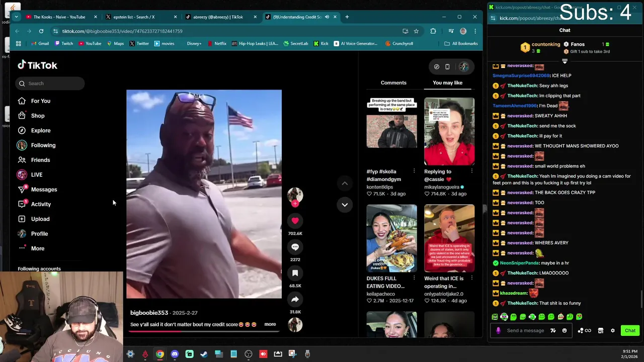Bookmark the video using the favorites icon

point(295,273)
